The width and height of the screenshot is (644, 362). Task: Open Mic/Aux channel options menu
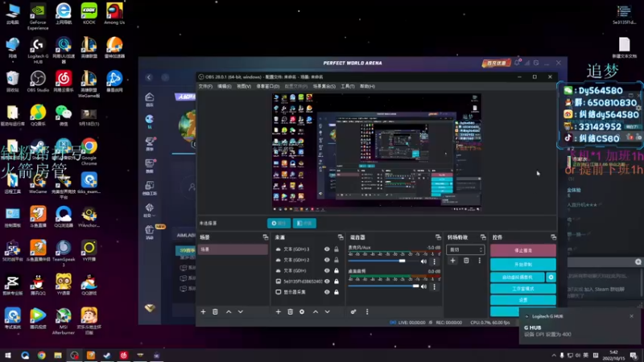coord(434,261)
